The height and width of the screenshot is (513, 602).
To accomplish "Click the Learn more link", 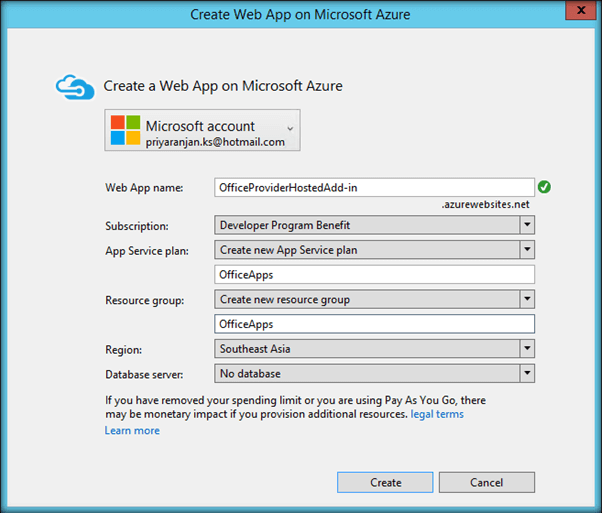I will [x=132, y=431].
